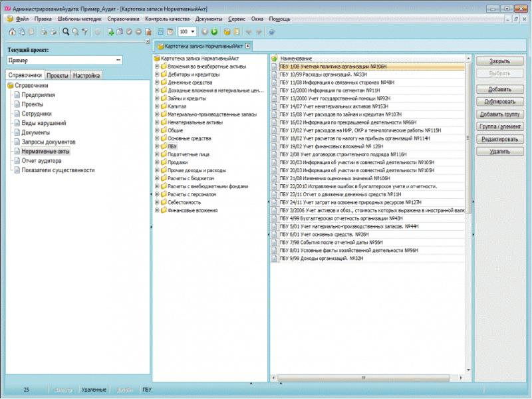532x399 pixels.
Task: Click the funnel filter icon in toolbar
Action: click(85, 31)
